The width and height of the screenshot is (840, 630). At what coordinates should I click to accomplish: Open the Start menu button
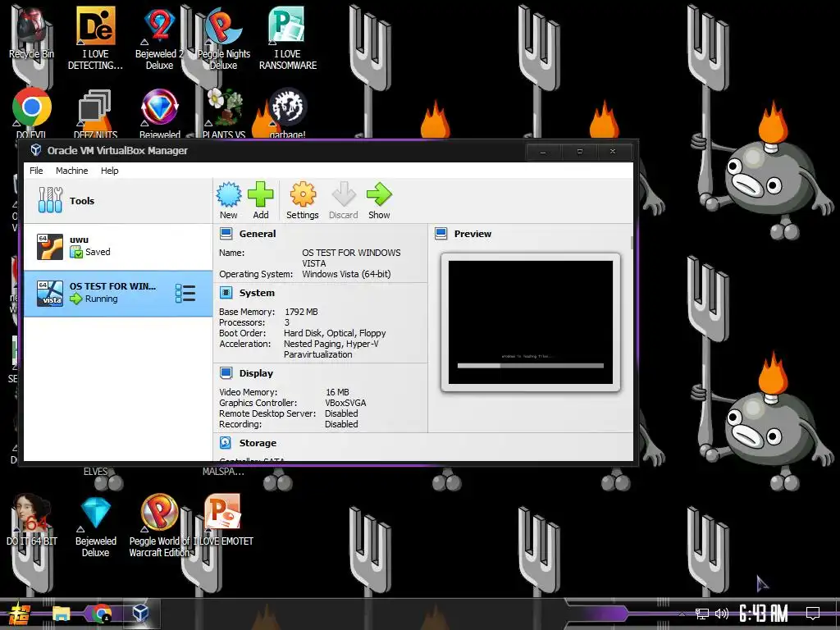click(20, 614)
